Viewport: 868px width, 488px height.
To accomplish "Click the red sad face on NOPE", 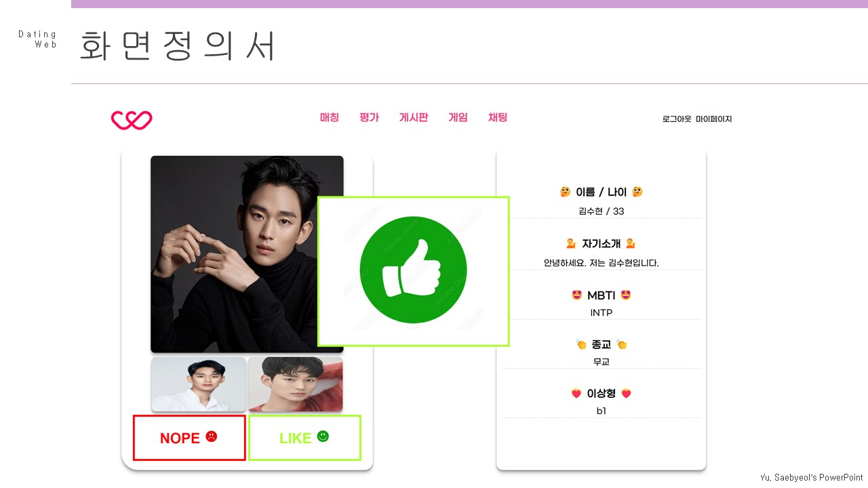I will [212, 437].
